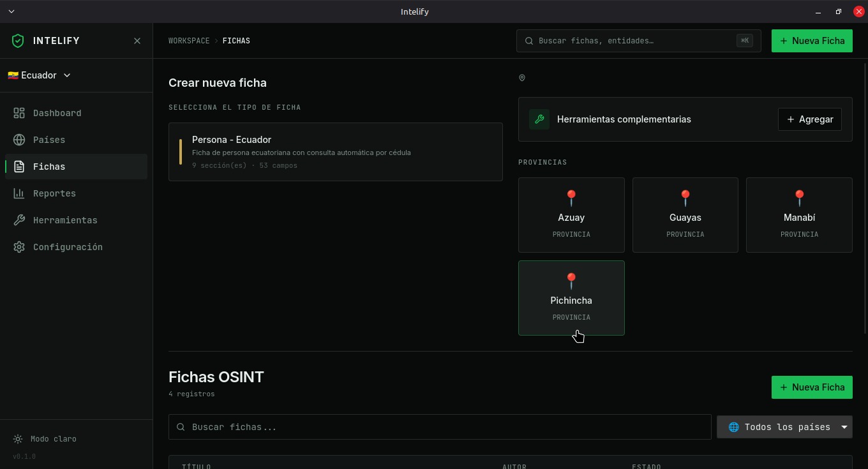
Task: Click the magnifier icon in Buscar fichas box
Action: tap(181, 427)
